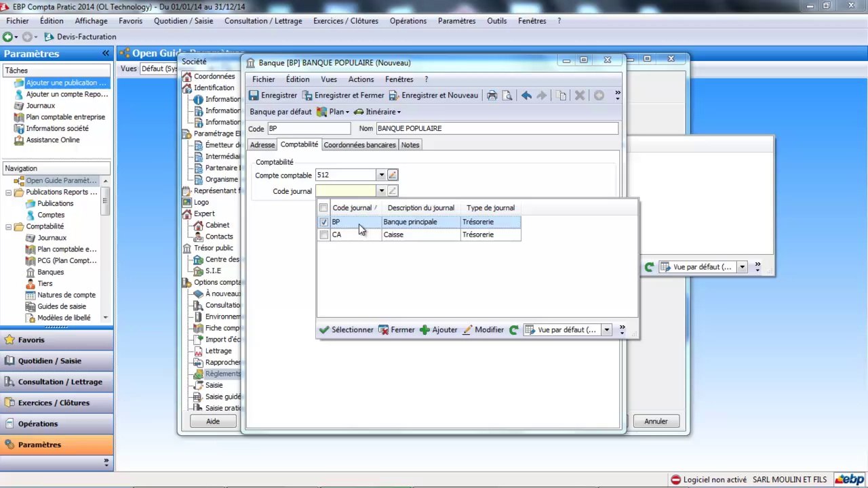Check the CA journal row checkbox
868x488 pixels.
click(x=323, y=235)
